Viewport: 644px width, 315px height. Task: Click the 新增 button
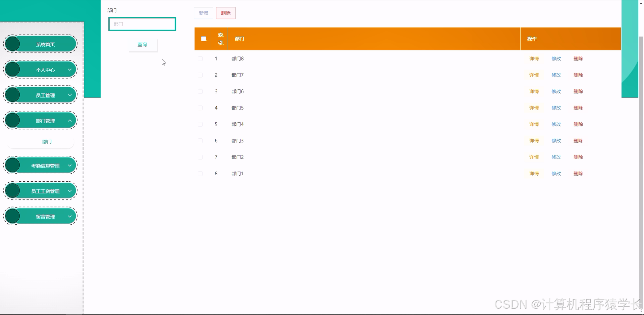(x=204, y=13)
